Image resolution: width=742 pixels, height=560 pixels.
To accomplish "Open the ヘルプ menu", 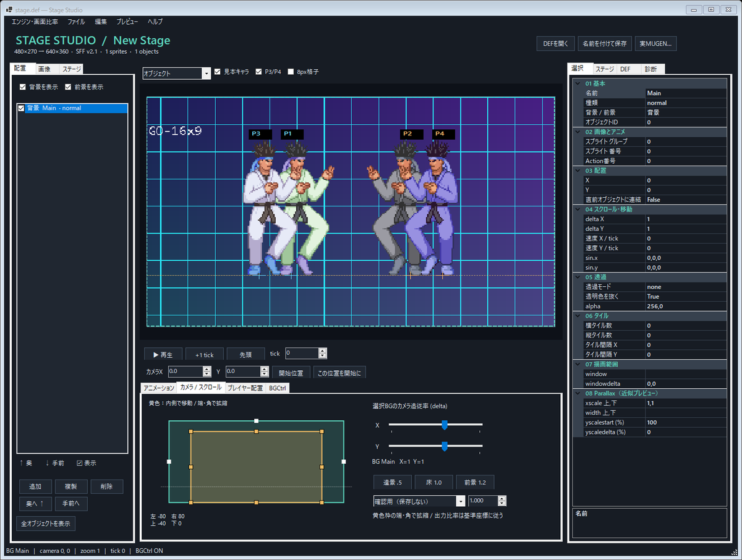I will [155, 22].
